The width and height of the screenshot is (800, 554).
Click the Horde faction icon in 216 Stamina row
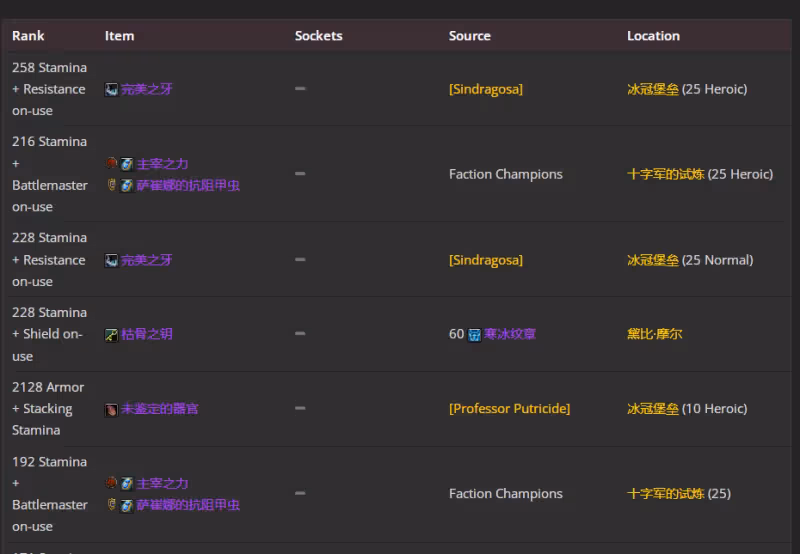(x=111, y=163)
